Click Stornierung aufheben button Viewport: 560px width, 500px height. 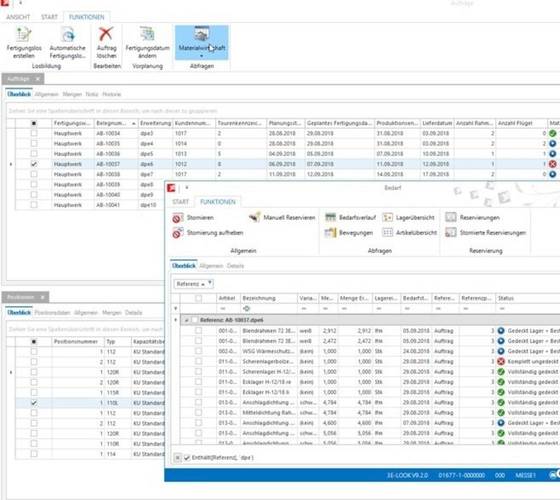tap(208, 232)
